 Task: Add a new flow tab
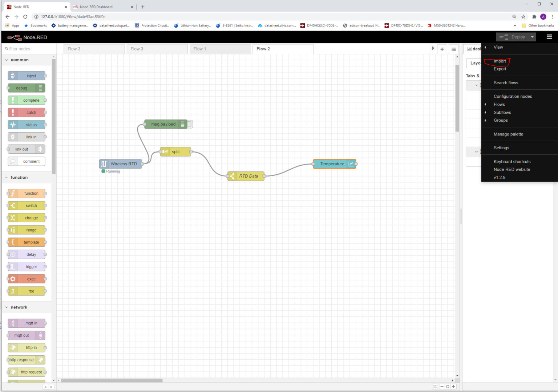tap(442, 49)
